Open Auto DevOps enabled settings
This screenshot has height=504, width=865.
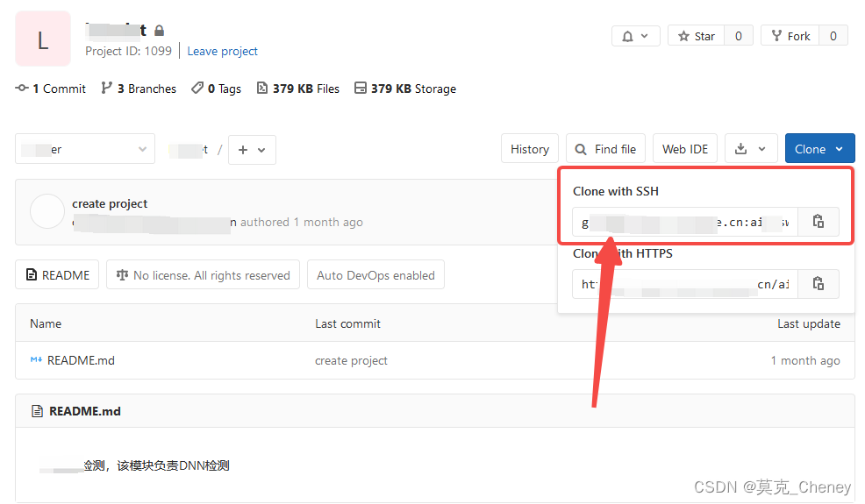[x=375, y=275]
